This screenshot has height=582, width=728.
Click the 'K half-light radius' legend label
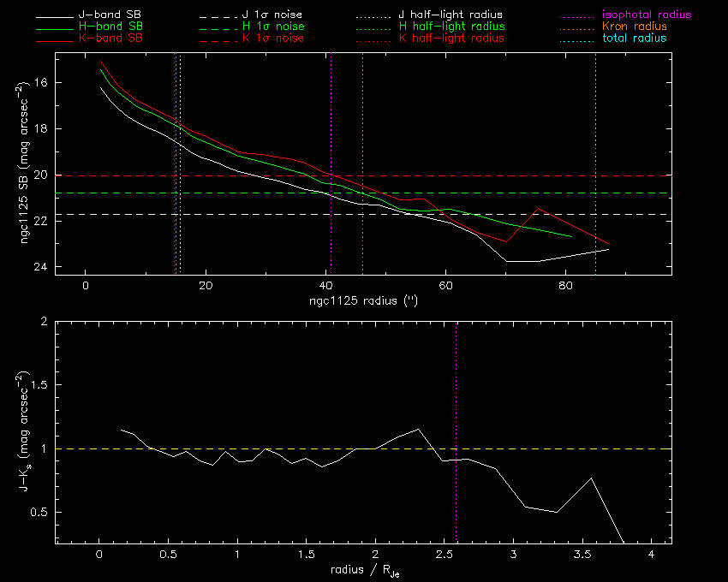coord(451,38)
